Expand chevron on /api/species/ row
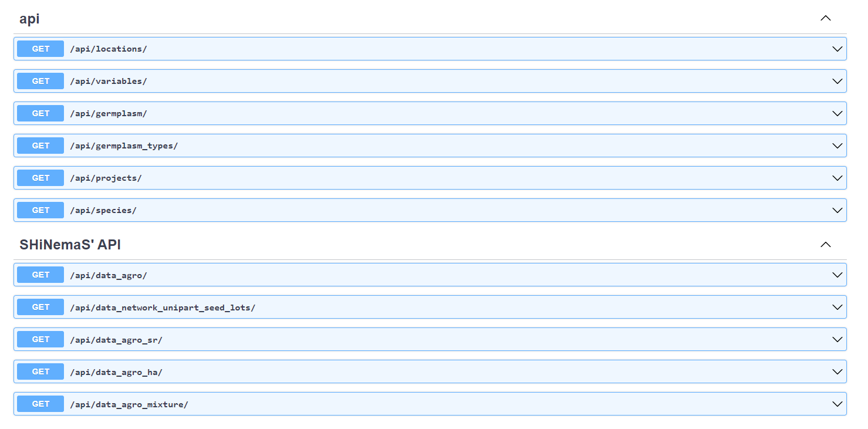 tap(837, 210)
